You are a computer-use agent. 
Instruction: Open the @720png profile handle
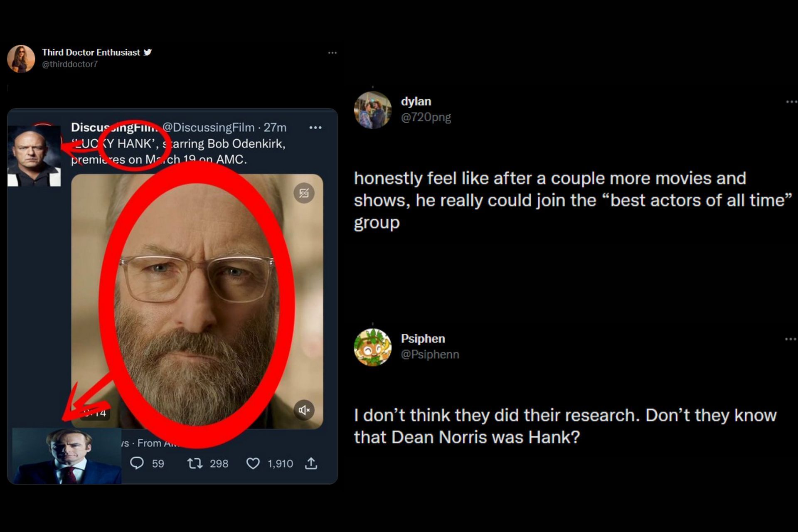pos(426,117)
